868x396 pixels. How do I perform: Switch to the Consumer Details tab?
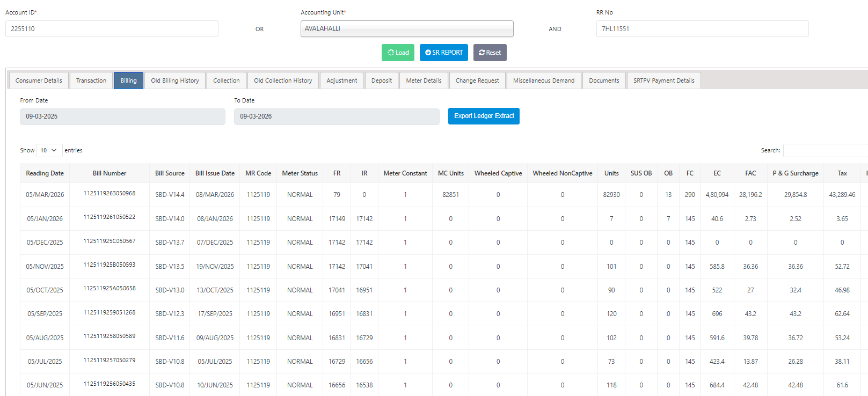pyautogui.click(x=39, y=80)
